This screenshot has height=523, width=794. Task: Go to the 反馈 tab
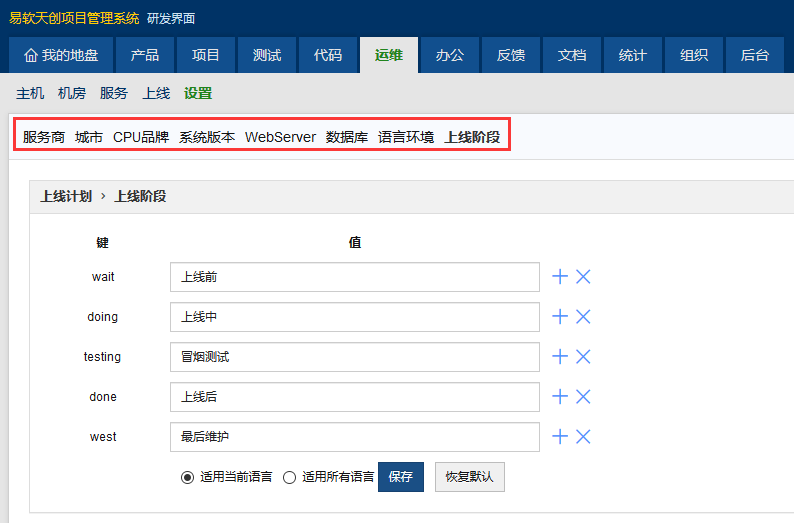click(511, 55)
